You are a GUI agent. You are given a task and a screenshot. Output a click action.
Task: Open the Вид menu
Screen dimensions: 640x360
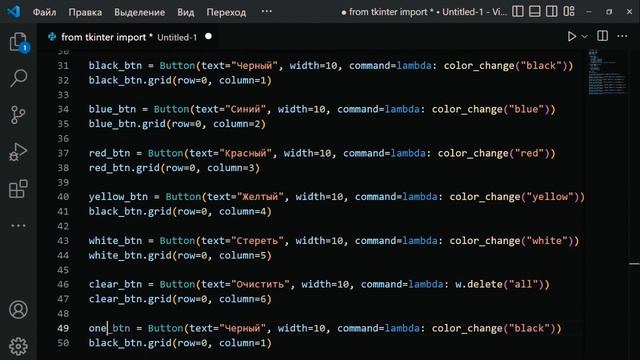(x=186, y=12)
